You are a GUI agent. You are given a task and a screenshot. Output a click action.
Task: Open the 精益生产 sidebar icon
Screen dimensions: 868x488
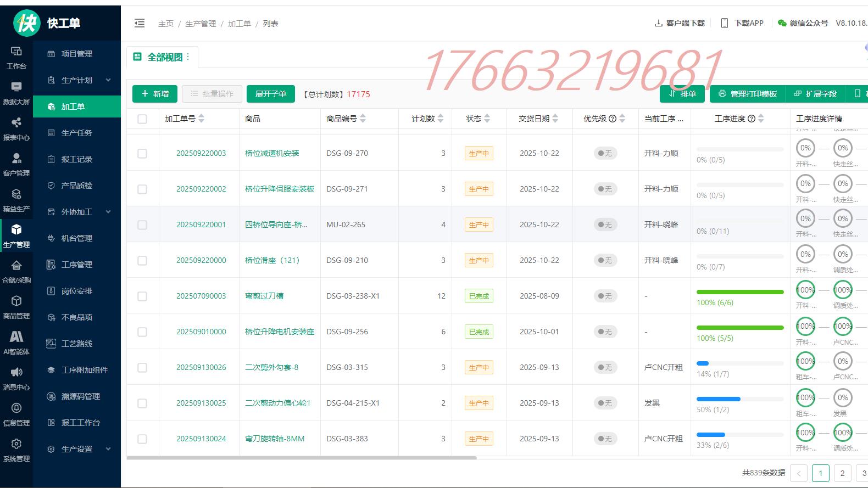tap(16, 194)
